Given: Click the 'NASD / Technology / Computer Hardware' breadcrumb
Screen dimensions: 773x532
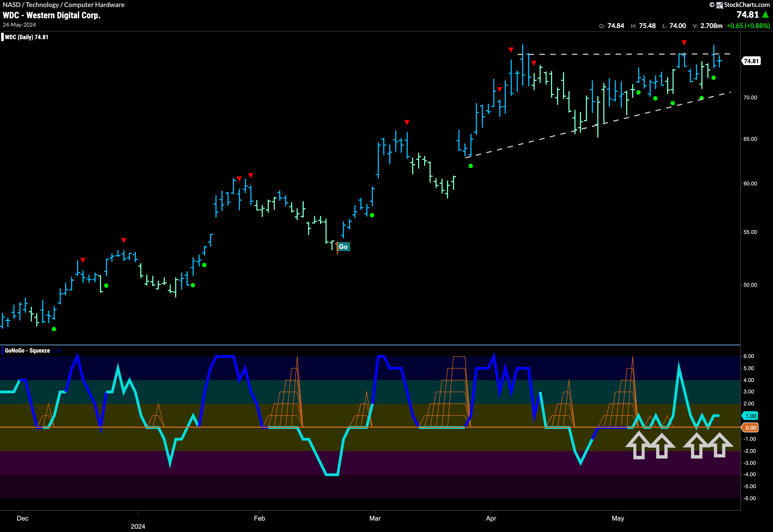Looking at the screenshot, I should (x=64, y=5).
